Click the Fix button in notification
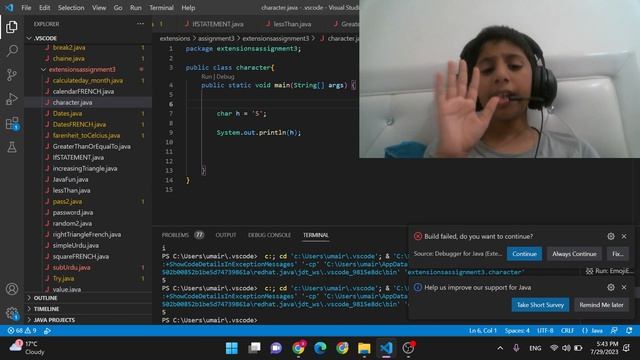Viewport: 640px width, 360px height. click(618, 254)
